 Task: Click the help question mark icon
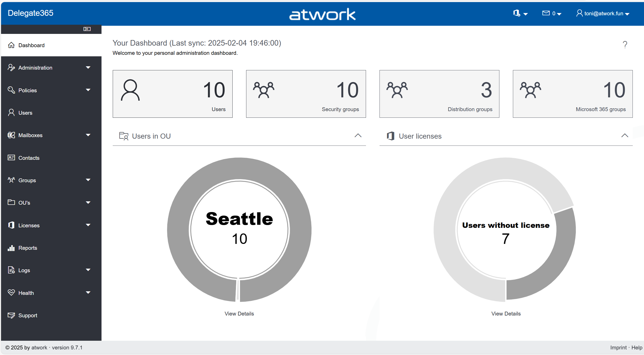click(625, 45)
